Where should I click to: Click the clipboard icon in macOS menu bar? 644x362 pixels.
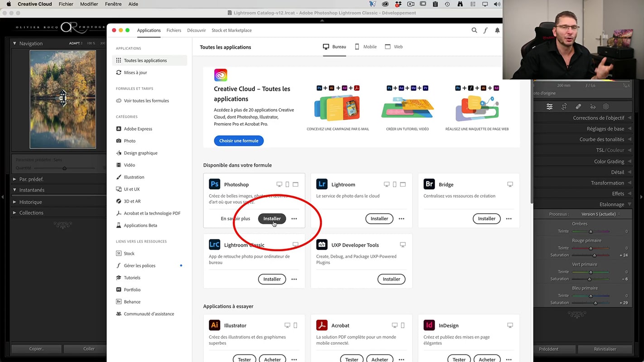coord(435,4)
